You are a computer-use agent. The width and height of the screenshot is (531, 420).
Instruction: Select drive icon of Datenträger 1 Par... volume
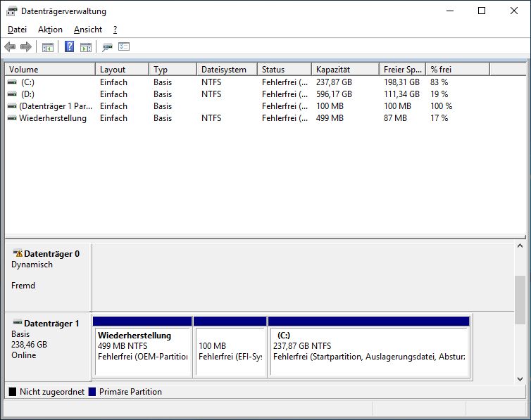pyautogui.click(x=12, y=106)
